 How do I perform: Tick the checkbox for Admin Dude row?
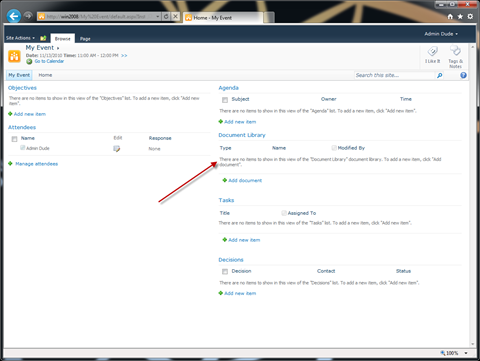[x=22, y=148]
